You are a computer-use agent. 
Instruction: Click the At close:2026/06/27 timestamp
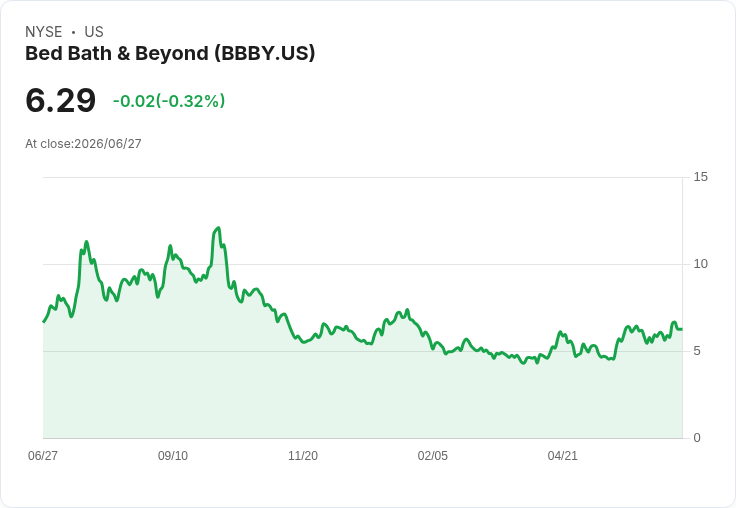pyautogui.click(x=83, y=144)
